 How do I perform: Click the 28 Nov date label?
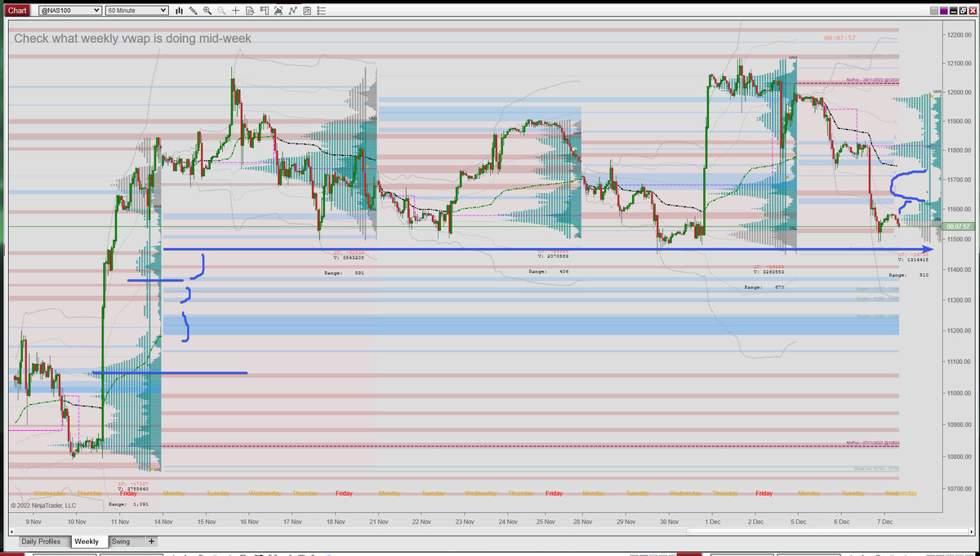(583, 520)
